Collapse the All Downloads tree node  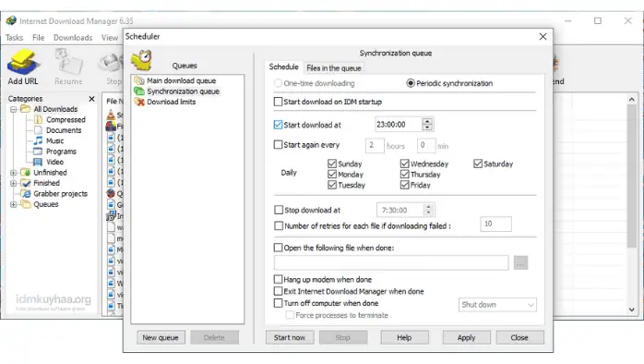(x=14, y=109)
